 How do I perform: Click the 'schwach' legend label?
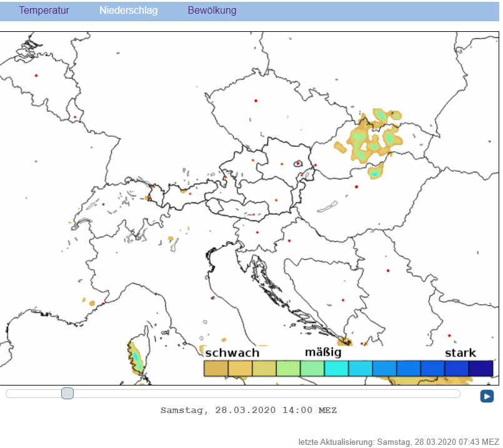(x=232, y=353)
